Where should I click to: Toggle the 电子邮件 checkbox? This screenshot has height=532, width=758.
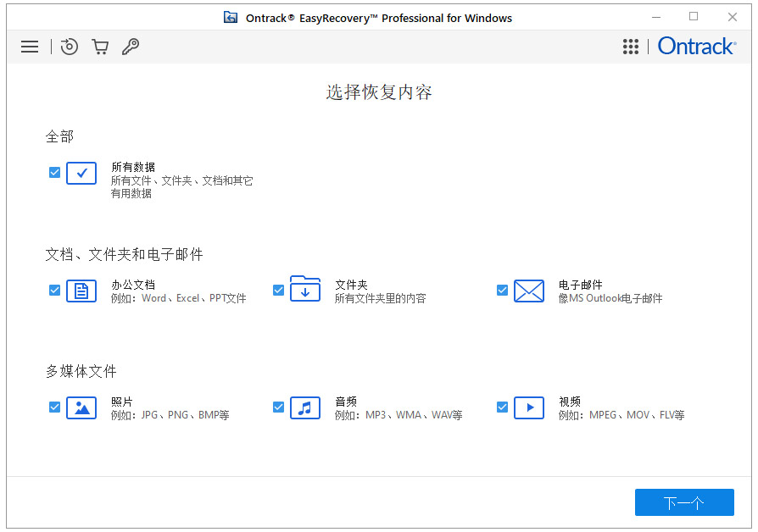[502, 290]
